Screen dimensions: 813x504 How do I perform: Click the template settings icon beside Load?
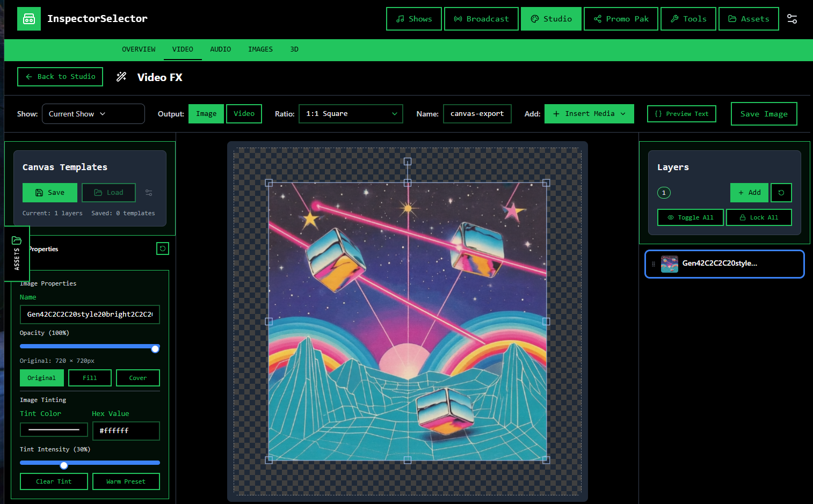149,193
